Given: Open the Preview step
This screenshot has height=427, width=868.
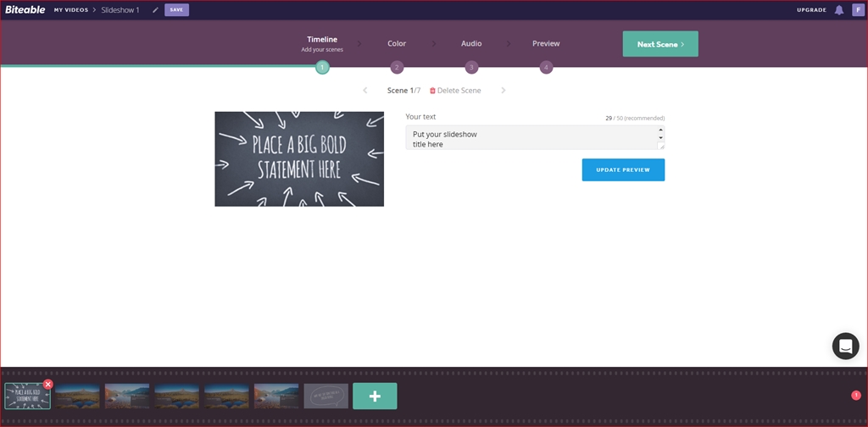Looking at the screenshot, I should (x=546, y=43).
